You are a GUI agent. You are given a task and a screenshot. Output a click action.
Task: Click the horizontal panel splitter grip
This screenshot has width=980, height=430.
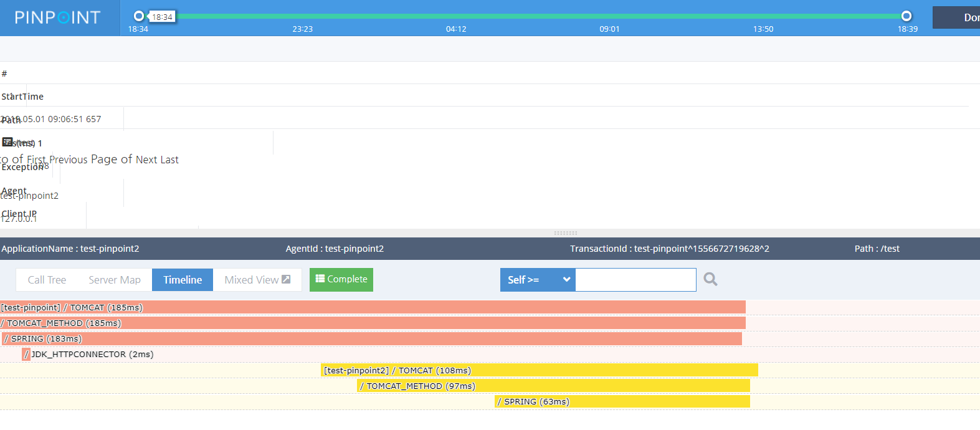566,233
